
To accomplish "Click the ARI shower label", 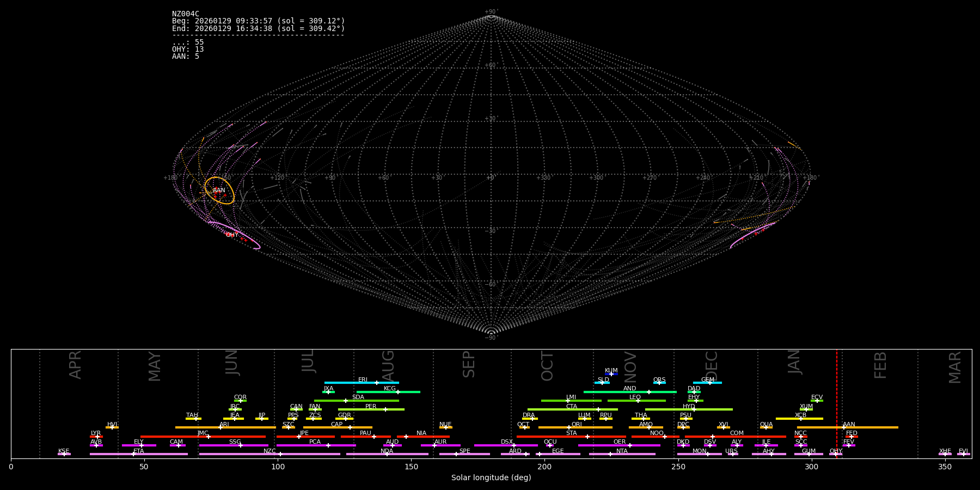I will coord(224,424).
